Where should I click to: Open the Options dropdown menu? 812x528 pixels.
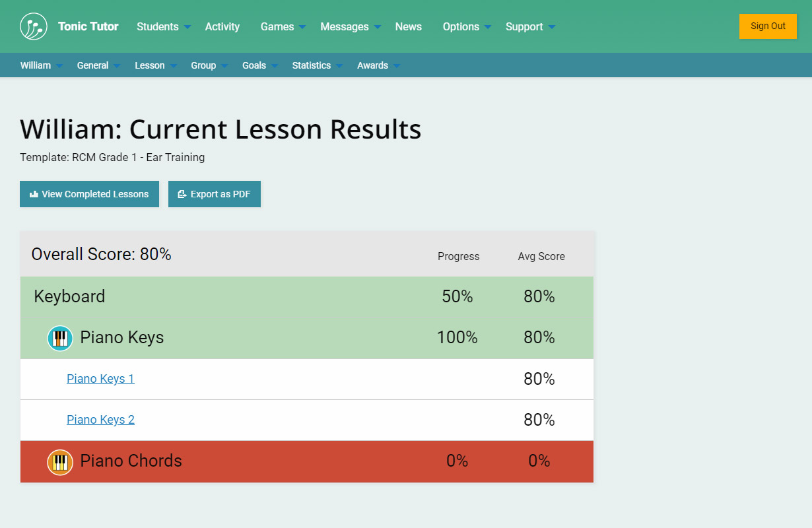click(466, 27)
